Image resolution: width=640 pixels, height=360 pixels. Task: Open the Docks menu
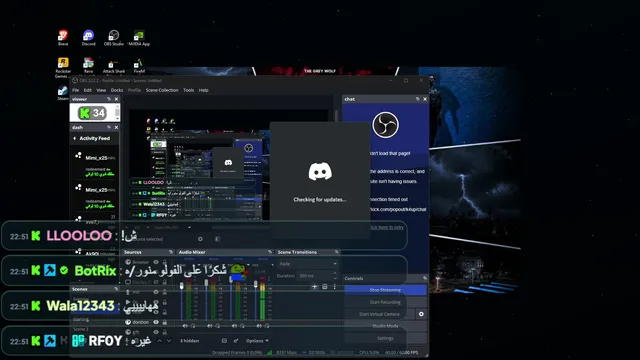117,90
